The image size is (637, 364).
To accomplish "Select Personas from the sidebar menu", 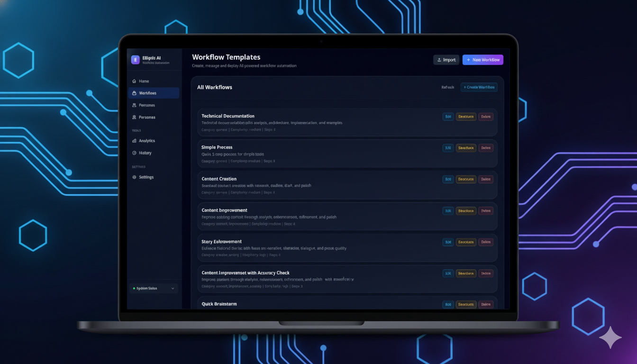I will tap(146, 117).
